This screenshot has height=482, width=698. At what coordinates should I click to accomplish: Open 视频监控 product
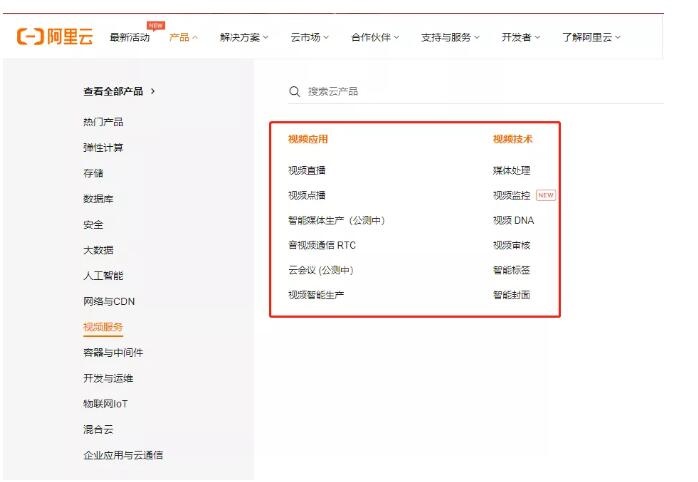coord(511,195)
